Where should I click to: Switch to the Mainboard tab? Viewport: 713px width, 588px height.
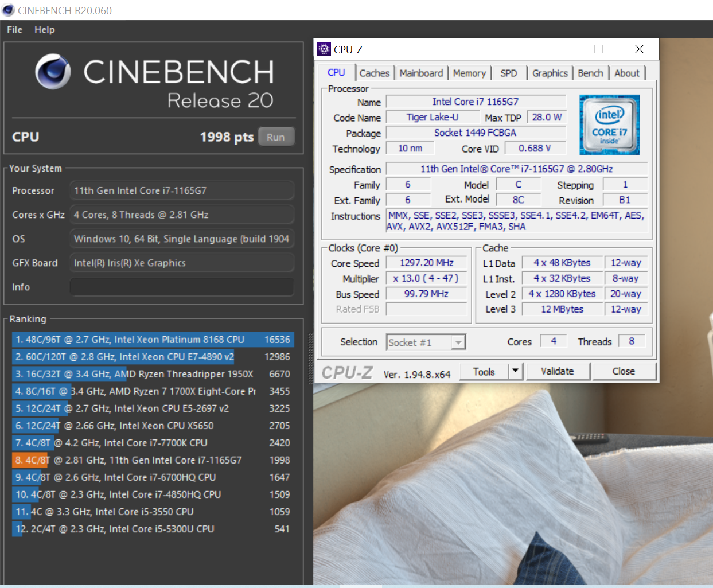[421, 73]
